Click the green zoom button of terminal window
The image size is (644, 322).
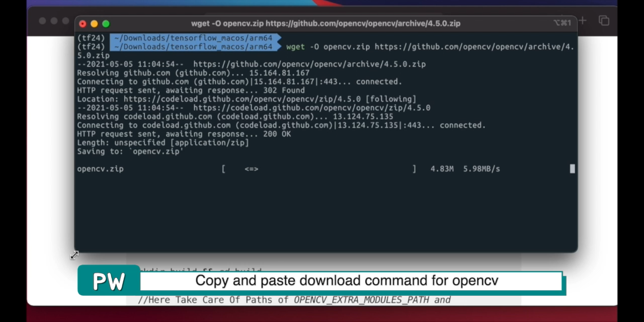106,24
